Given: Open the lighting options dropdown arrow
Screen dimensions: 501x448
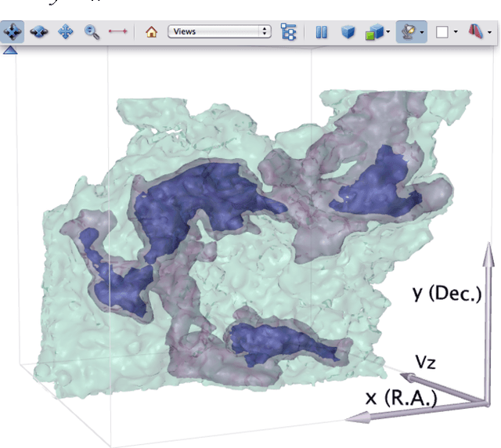Looking at the screenshot, I should 422,33.
